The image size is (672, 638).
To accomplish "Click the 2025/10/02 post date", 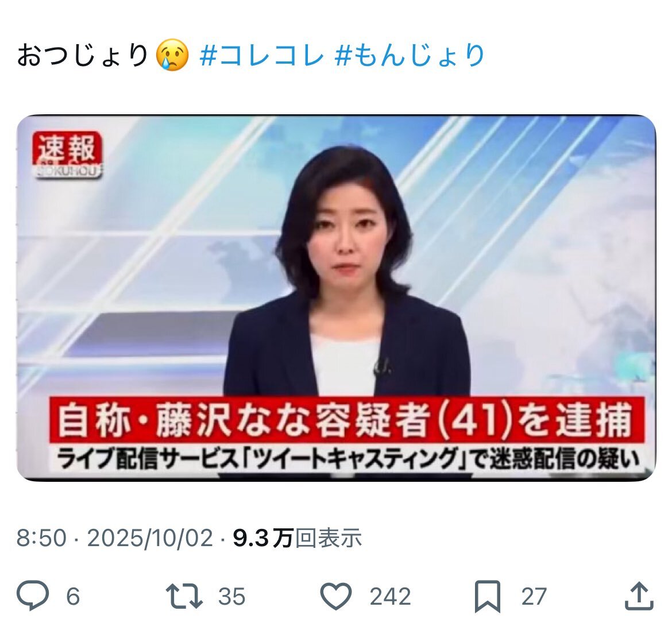I will tap(150, 538).
